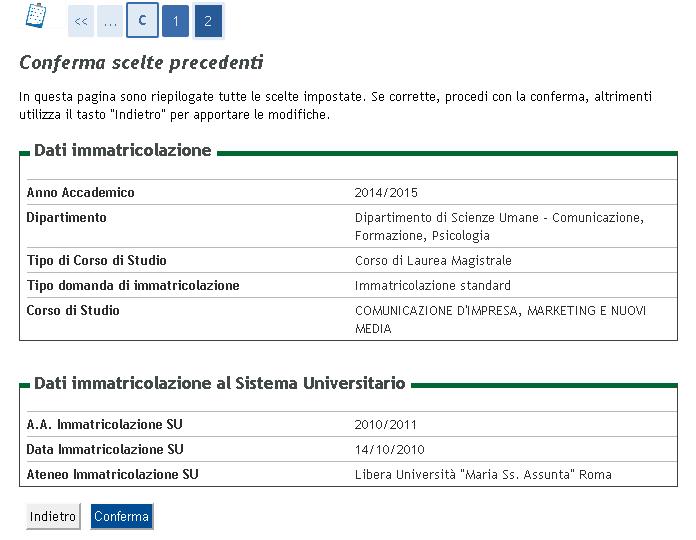Click the A.A. Immatricolazione SU label
This screenshot has width=696, height=540.
pyautogui.click(x=105, y=424)
